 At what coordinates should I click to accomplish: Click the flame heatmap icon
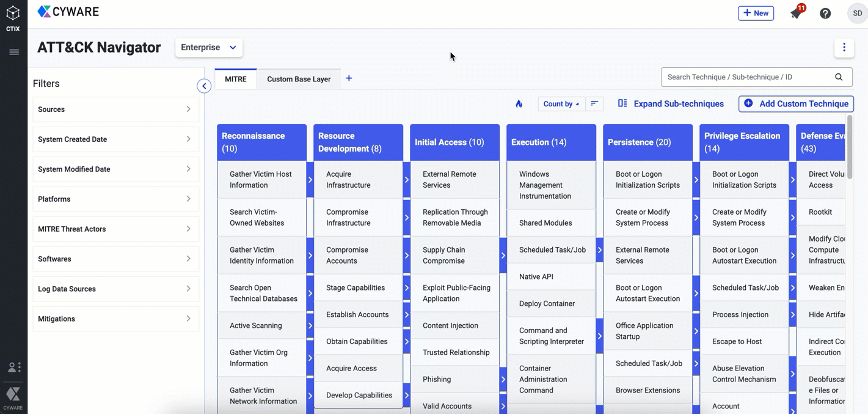click(x=519, y=104)
